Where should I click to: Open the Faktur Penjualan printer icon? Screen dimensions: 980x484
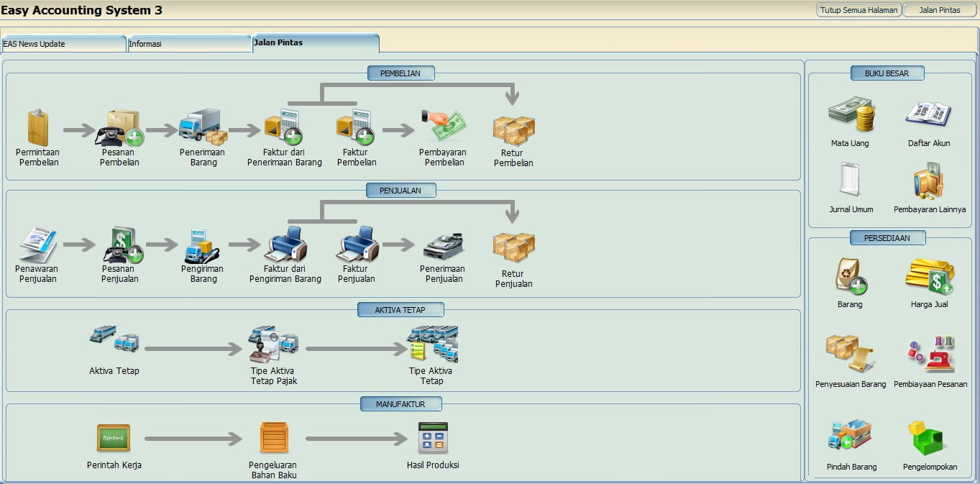pyautogui.click(x=356, y=245)
